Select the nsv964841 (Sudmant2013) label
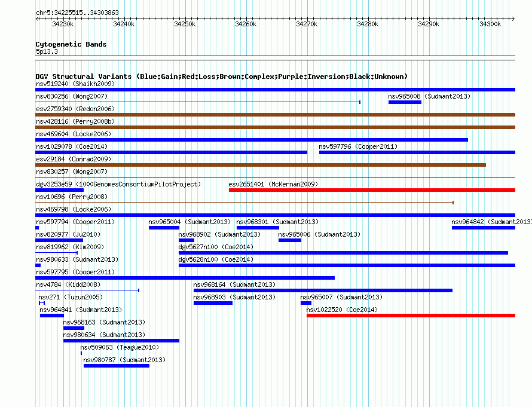Image resolution: width=532 pixels, height=407 pixels. 81,310
